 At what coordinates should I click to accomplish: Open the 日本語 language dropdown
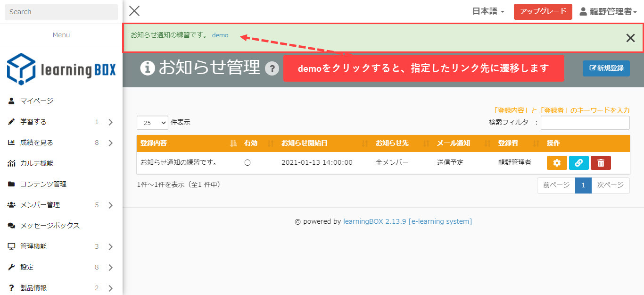click(488, 11)
